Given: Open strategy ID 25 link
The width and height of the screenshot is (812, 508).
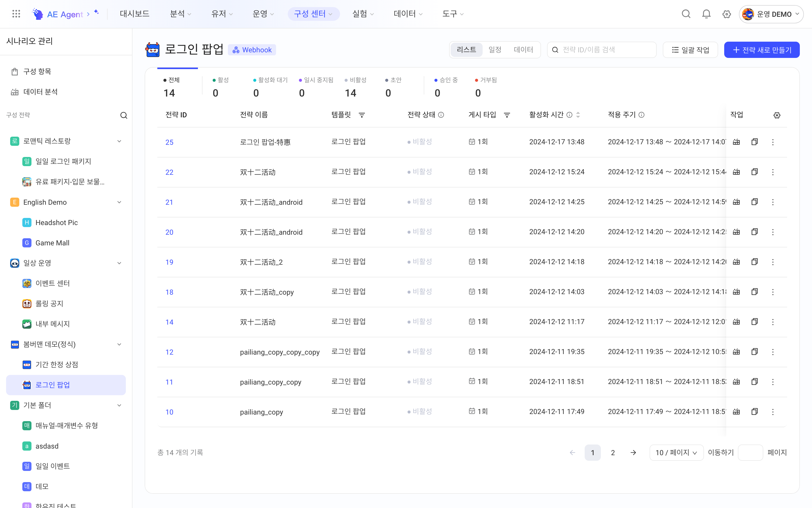Looking at the screenshot, I should (169, 142).
